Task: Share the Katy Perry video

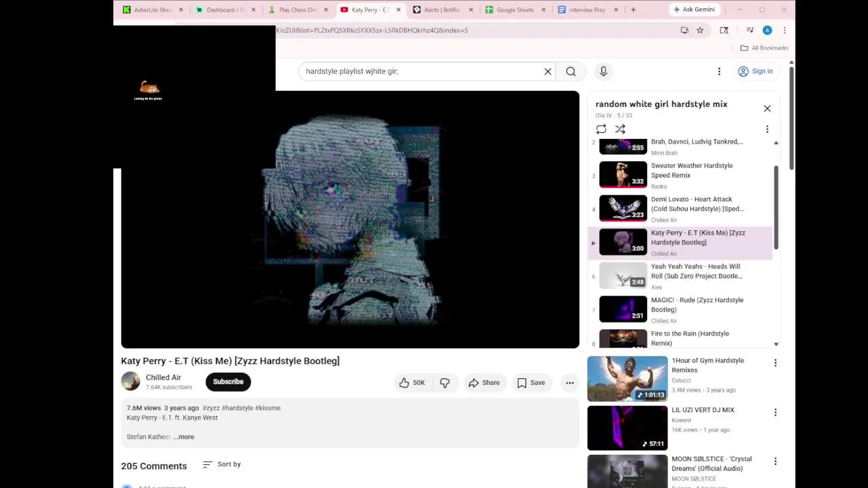Action: 484,383
